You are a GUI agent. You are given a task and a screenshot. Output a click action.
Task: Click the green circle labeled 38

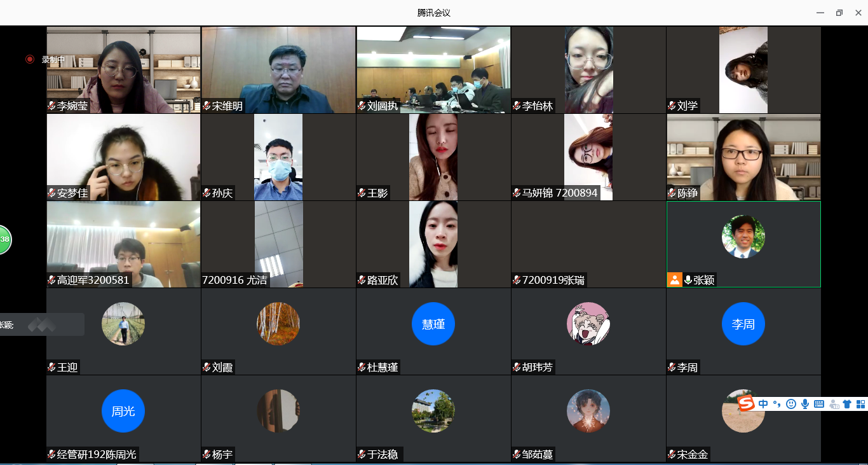pos(4,240)
